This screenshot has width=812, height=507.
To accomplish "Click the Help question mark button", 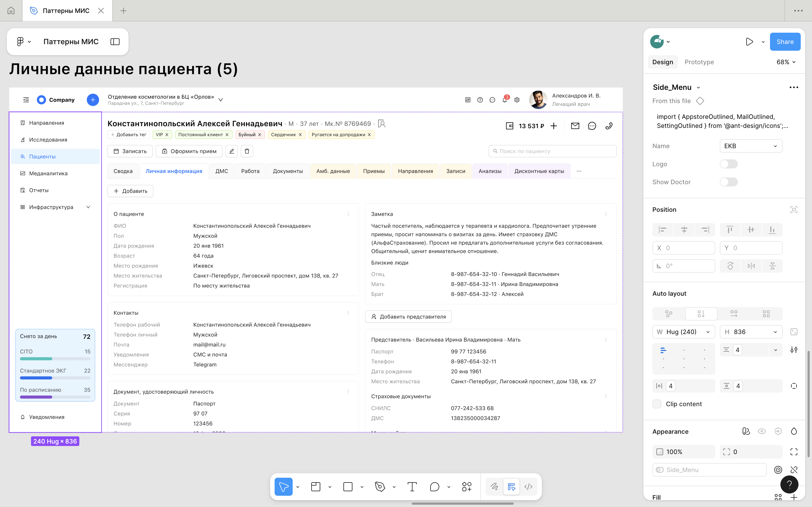I will tap(789, 484).
